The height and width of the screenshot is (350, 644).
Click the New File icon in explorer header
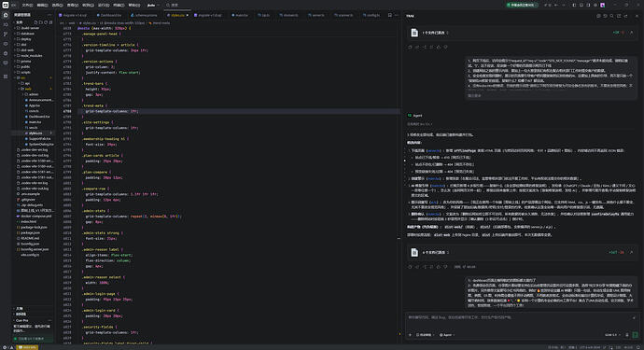[x=35, y=22]
